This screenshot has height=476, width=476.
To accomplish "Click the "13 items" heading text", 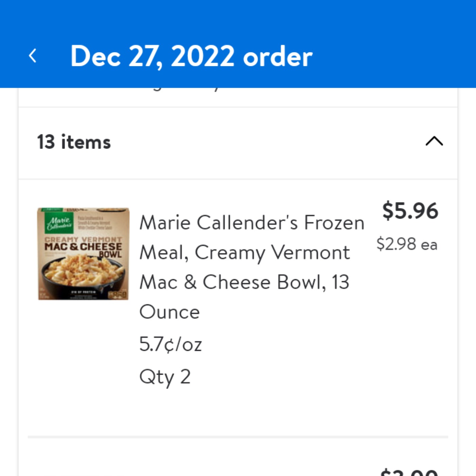I will (74, 142).
